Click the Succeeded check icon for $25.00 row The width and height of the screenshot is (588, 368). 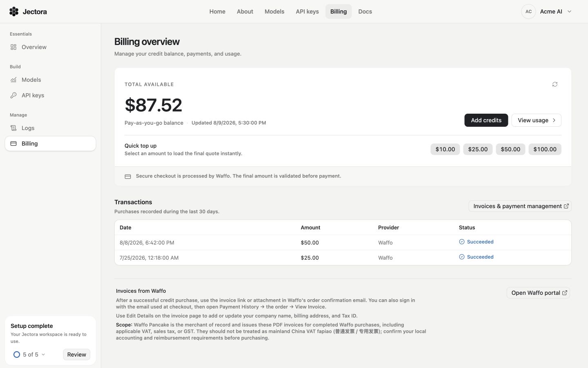point(462,257)
